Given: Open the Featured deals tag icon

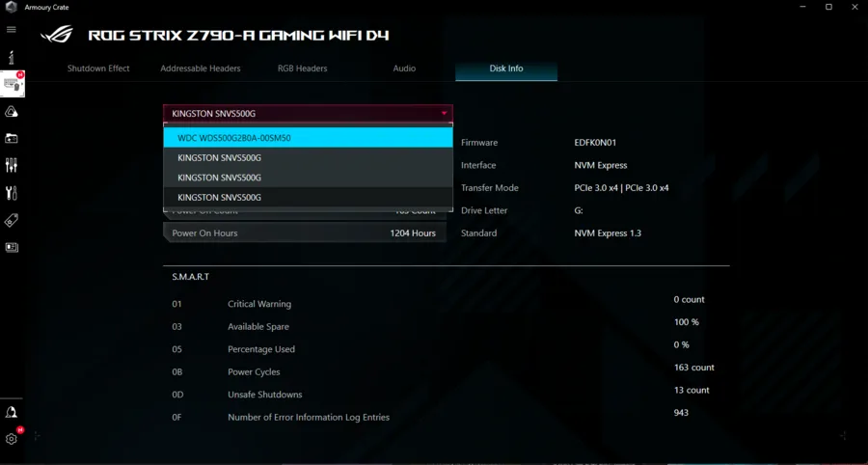Looking at the screenshot, I should [11, 220].
